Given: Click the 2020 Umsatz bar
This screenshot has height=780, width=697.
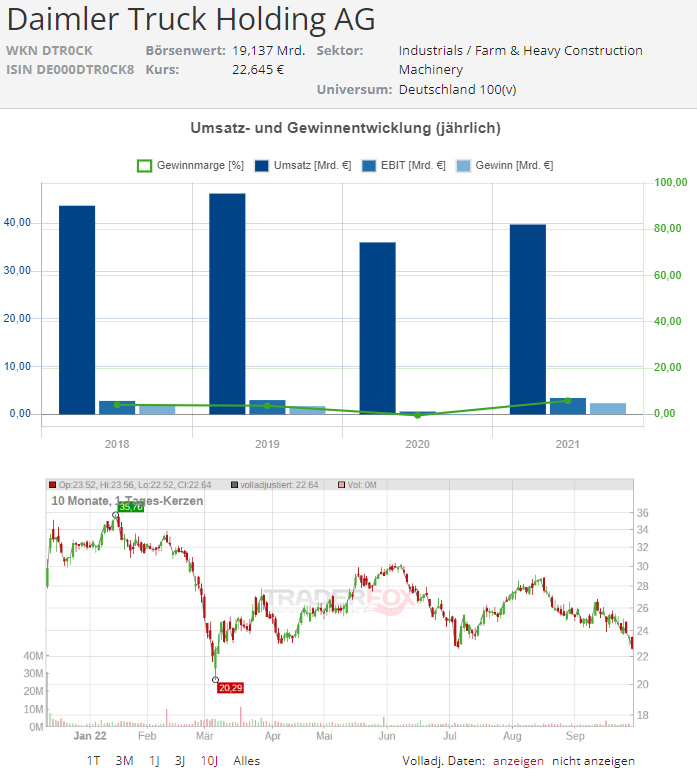Looking at the screenshot, I should (378, 328).
